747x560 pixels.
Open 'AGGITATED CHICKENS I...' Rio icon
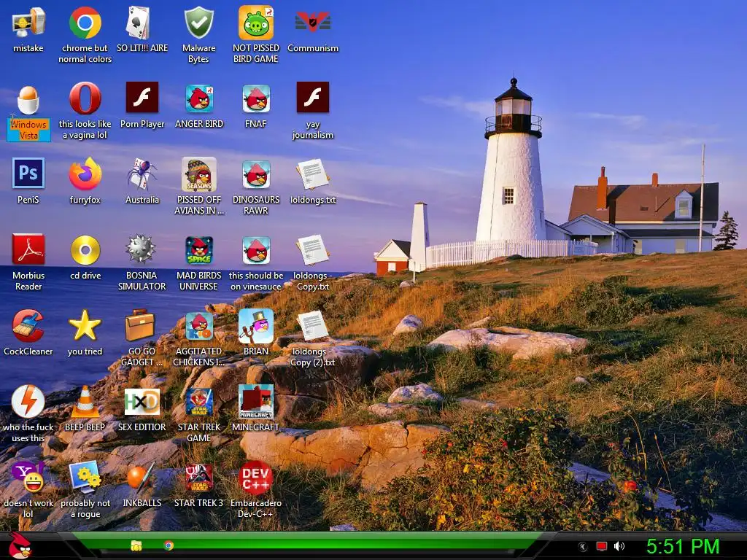tap(198, 326)
